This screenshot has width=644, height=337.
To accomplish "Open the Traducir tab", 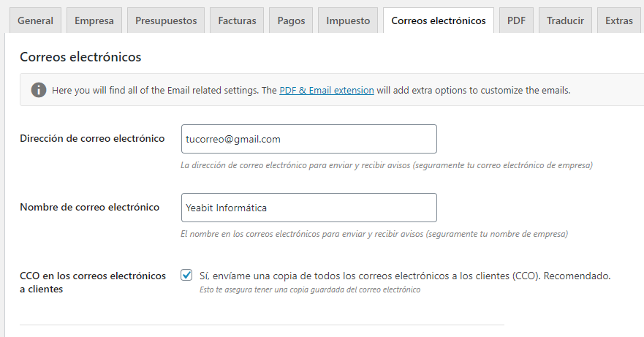I will (x=565, y=20).
